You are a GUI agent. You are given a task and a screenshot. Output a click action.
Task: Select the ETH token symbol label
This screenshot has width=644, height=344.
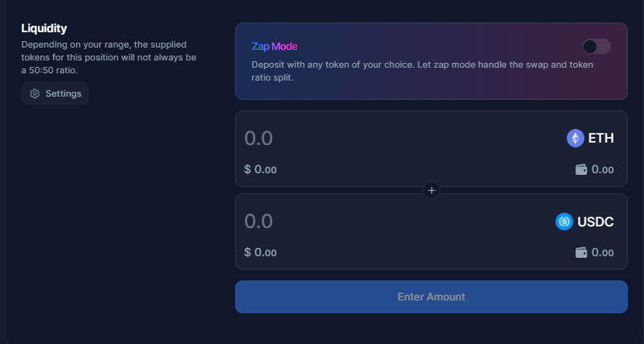coord(601,139)
